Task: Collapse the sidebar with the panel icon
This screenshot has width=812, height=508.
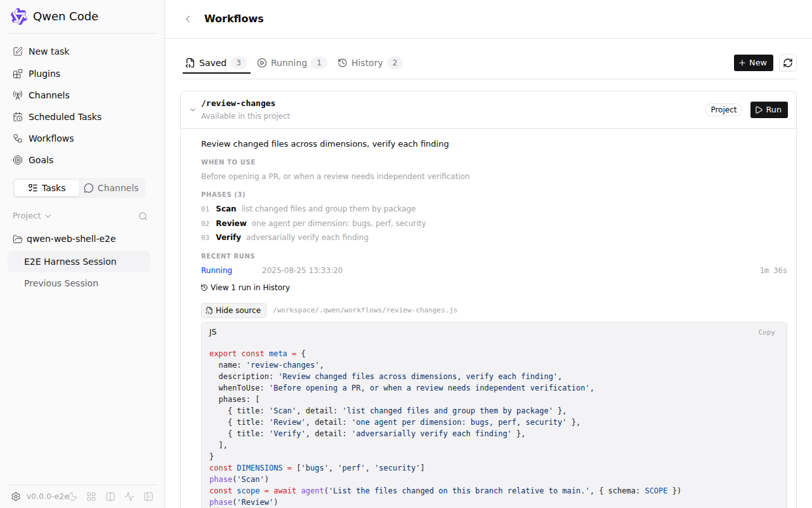Action: (148, 497)
